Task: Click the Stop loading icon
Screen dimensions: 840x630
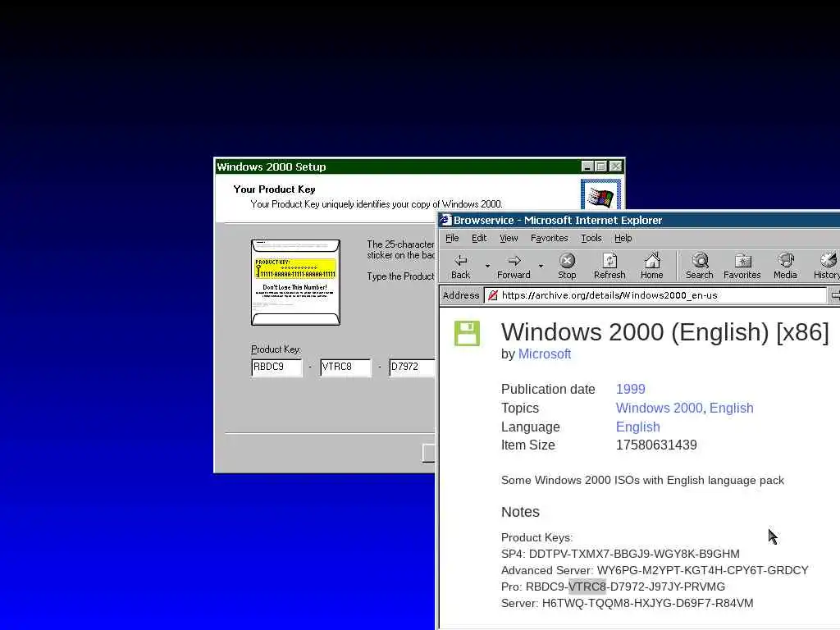Action: (567, 267)
